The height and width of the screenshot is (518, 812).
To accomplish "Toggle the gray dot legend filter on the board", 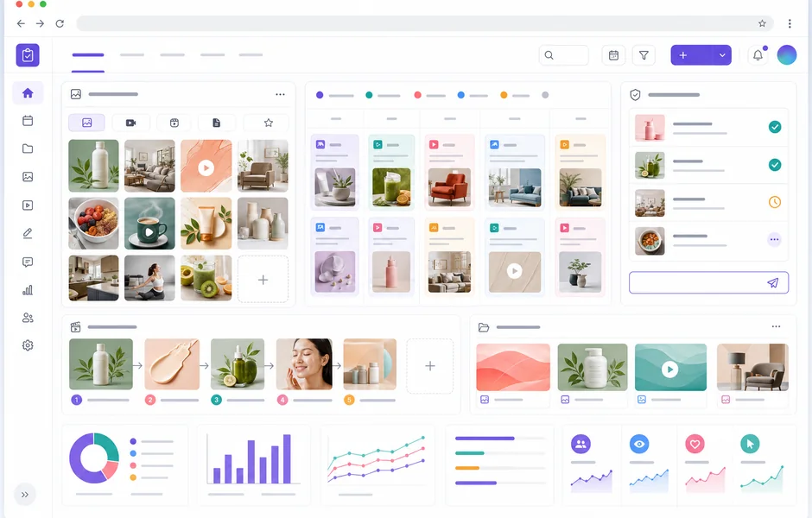I will 545,95.
